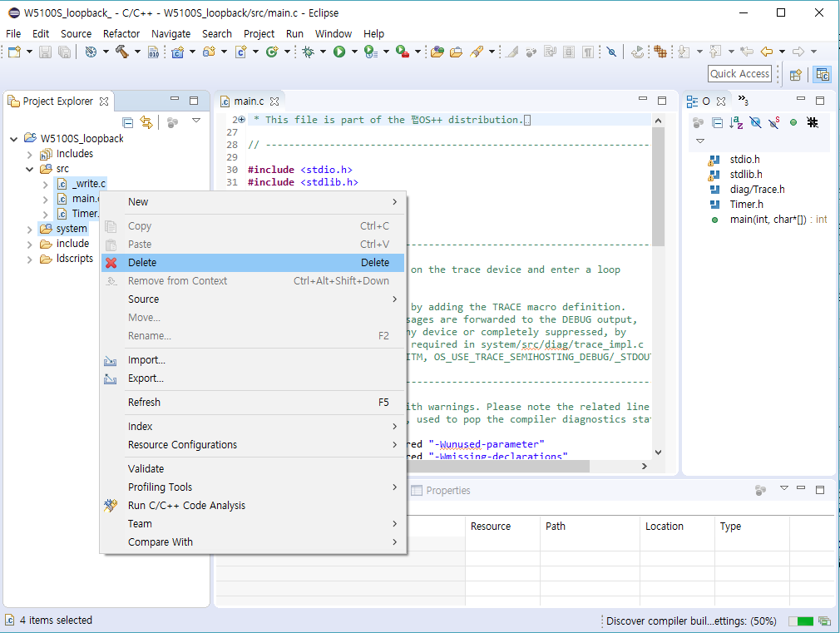This screenshot has width=840, height=633.
Task: Toggle Hide Non-Public Members green dot
Action: 793,123
